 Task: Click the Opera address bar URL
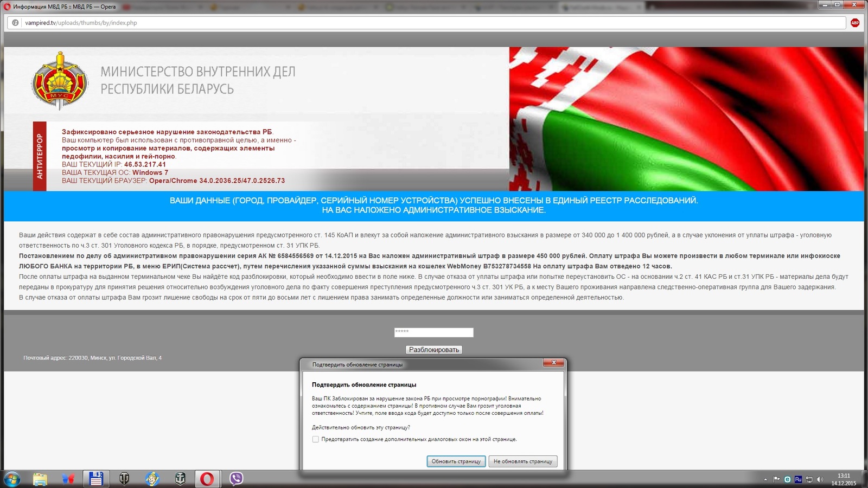tap(81, 23)
